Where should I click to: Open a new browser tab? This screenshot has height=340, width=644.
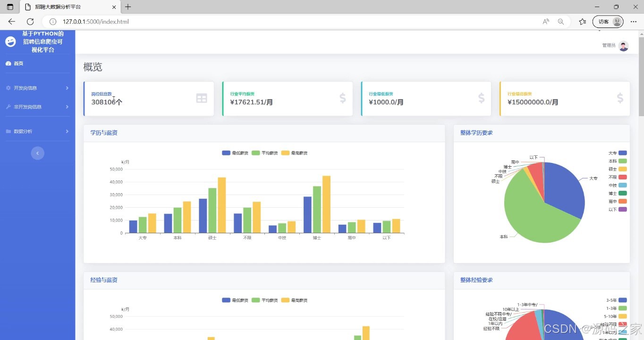[128, 7]
